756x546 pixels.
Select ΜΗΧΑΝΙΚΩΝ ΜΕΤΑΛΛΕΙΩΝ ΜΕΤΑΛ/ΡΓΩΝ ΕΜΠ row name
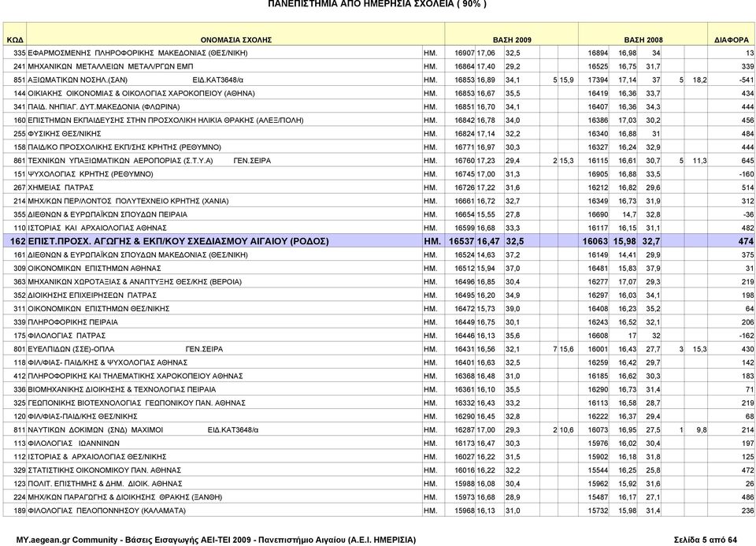click(110, 66)
